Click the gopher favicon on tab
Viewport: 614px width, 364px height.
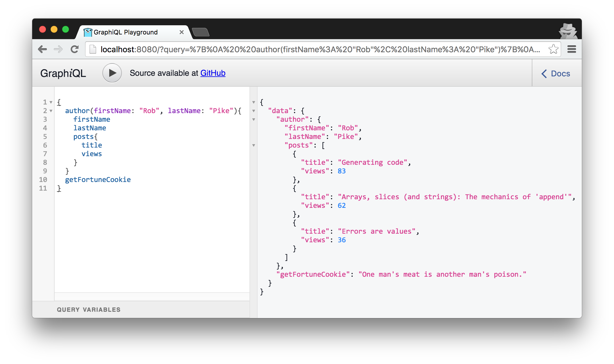(88, 32)
